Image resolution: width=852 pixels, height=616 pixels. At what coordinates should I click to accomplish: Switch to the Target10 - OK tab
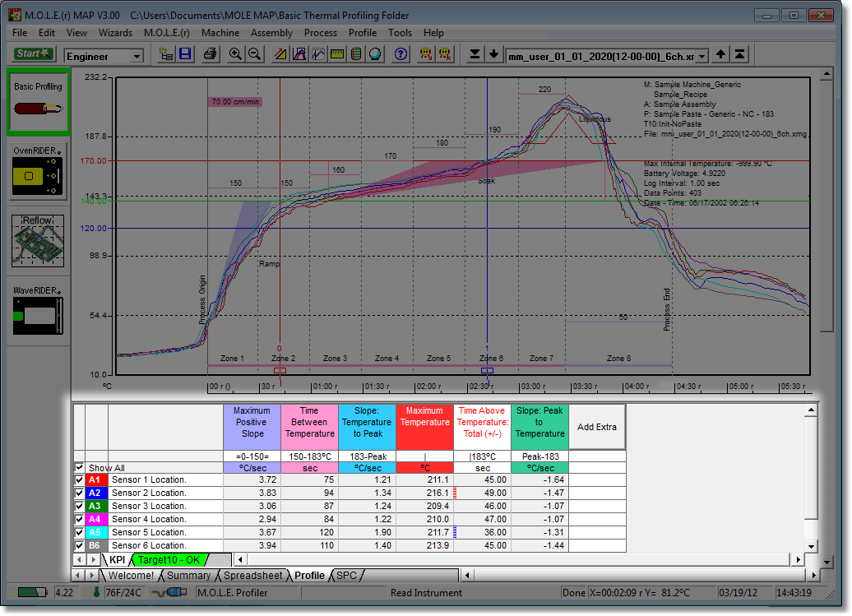[x=169, y=559]
